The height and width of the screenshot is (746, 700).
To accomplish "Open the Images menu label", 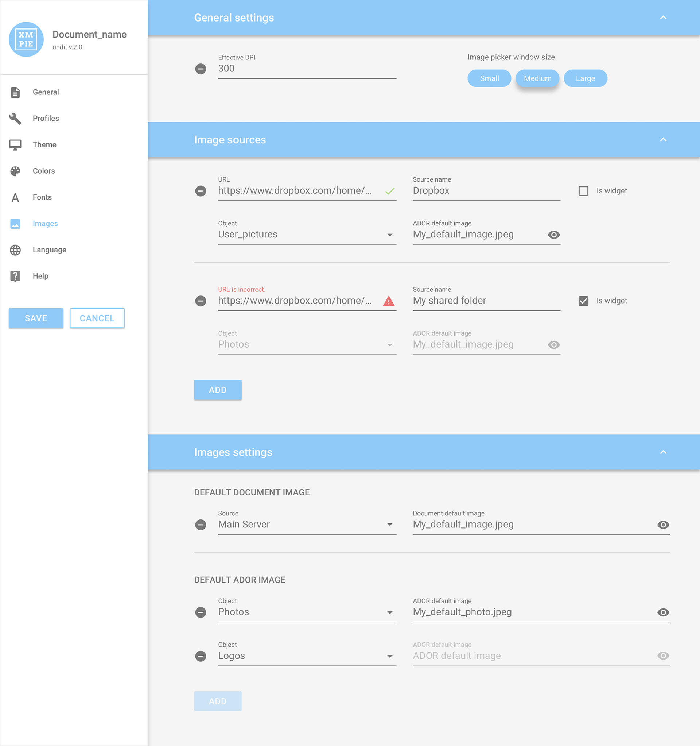I will (x=45, y=224).
